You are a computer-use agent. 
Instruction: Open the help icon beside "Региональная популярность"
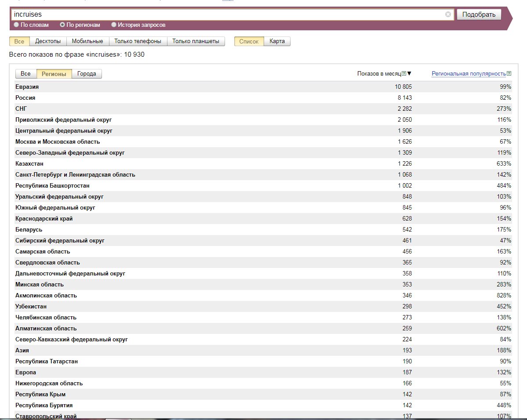509,74
